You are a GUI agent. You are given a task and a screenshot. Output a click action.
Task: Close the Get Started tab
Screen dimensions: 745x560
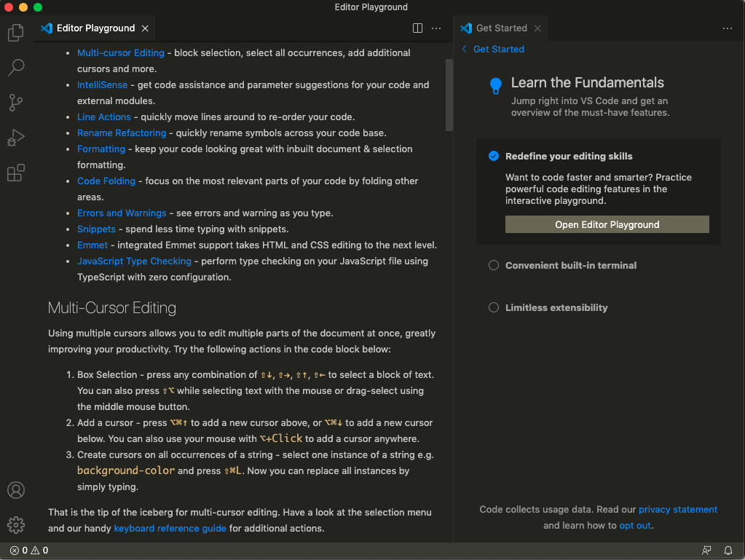tap(537, 28)
